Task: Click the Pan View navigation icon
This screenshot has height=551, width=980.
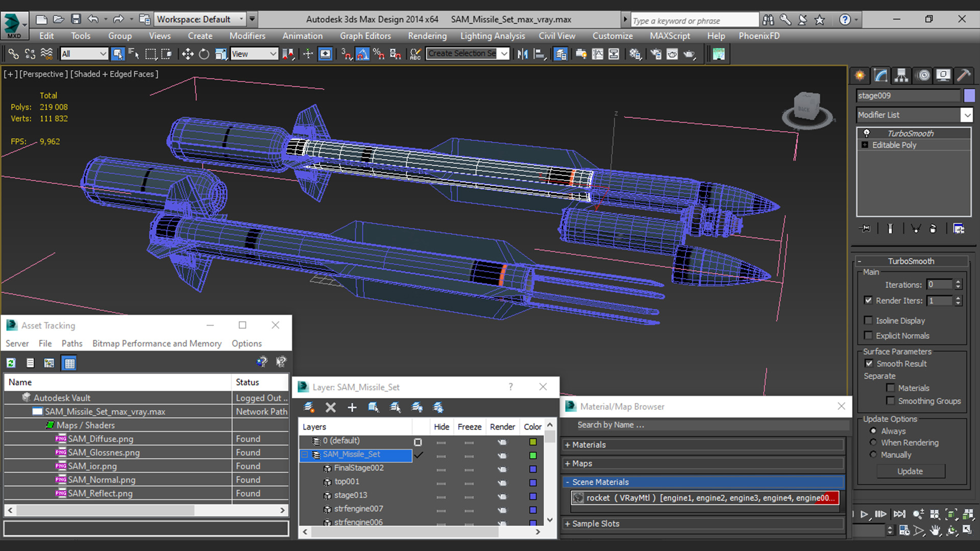Action: tap(935, 531)
